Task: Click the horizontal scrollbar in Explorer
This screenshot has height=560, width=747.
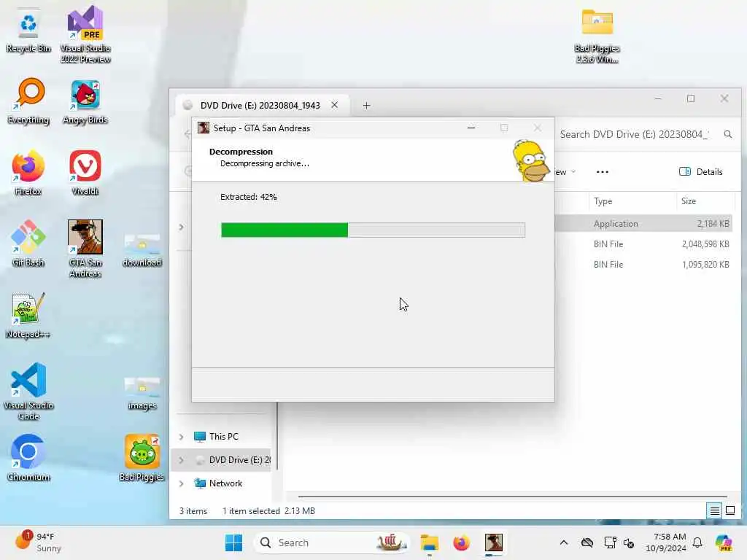Action: (513, 497)
